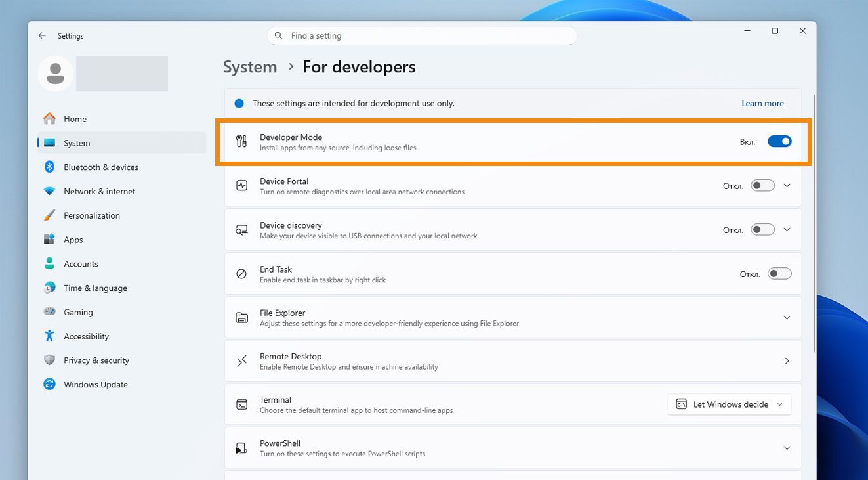Open the Learn more link
The image size is (868, 480).
[762, 103]
